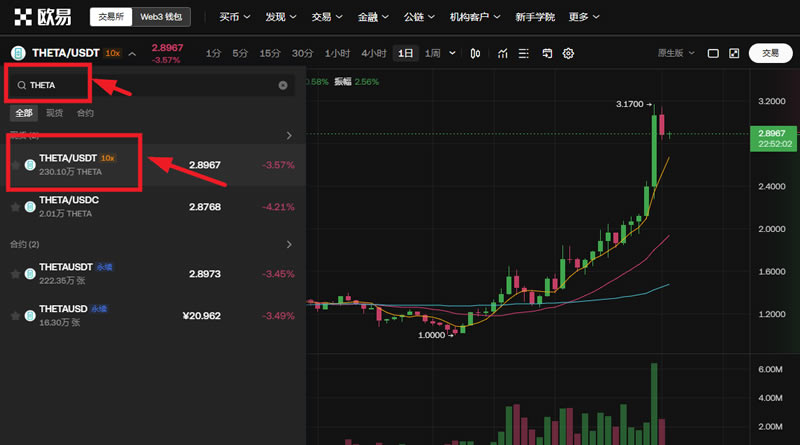Toggle favorite star for THETA/USDC
The image size is (800, 445).
tap(15, 206)
